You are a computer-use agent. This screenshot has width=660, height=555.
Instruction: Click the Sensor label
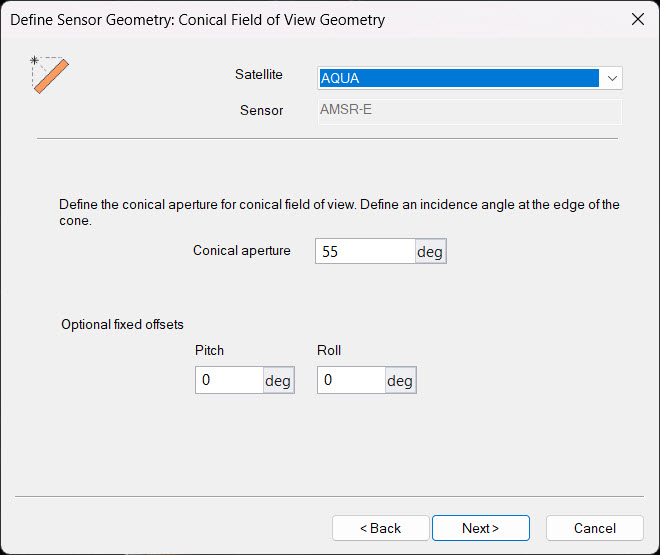(x=261, y=110)
